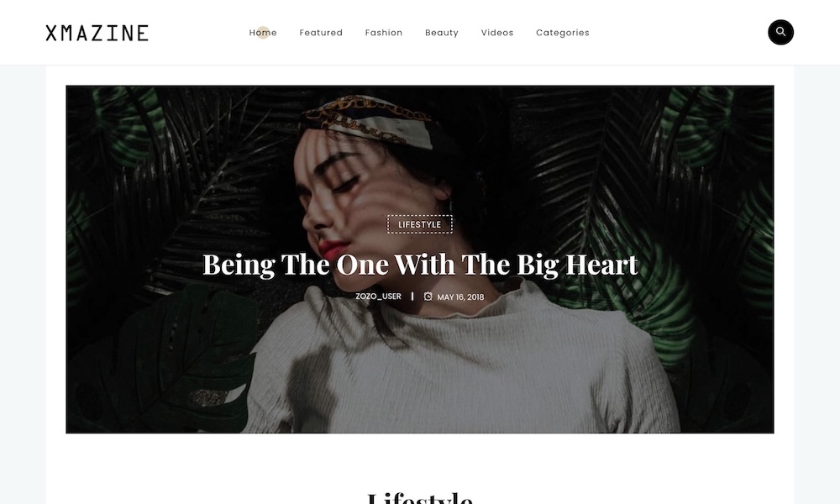
Task: View the ZOZO_USER author page
Action: (x=378, y=297)
